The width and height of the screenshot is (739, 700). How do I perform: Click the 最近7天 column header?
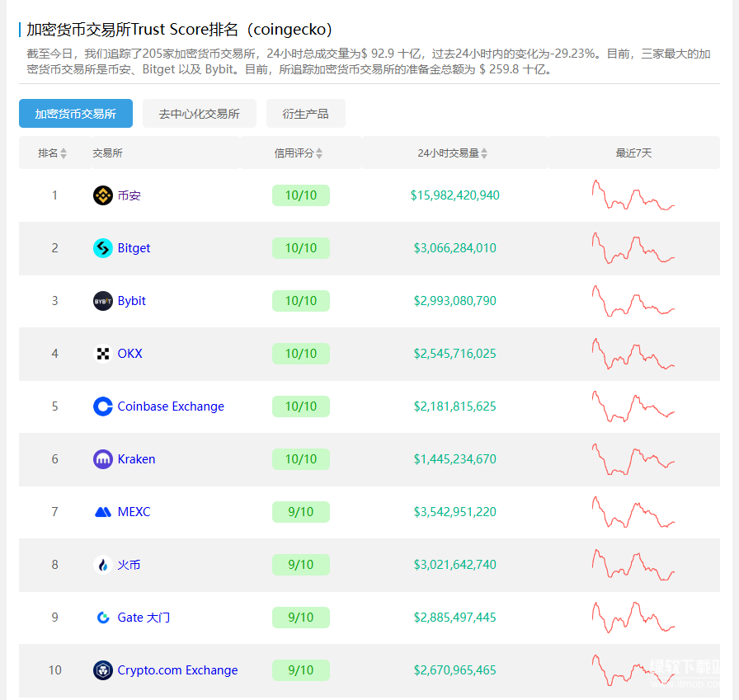click(x=633, y=153)
